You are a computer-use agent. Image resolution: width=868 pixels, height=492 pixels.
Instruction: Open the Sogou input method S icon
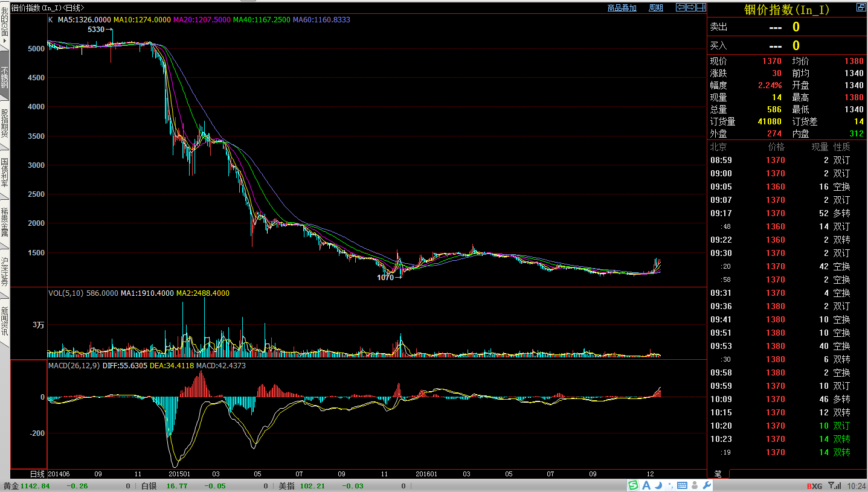[x=633, y=485]
